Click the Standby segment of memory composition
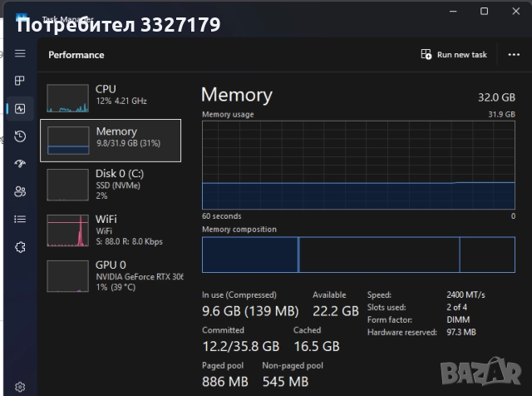Screen dimensions: 532x396 [x=380, y=255]
